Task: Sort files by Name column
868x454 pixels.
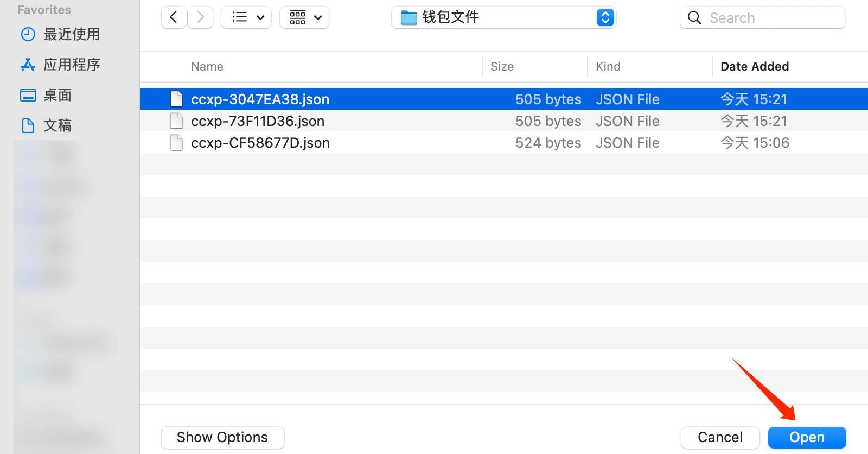Action: point(207,66)
